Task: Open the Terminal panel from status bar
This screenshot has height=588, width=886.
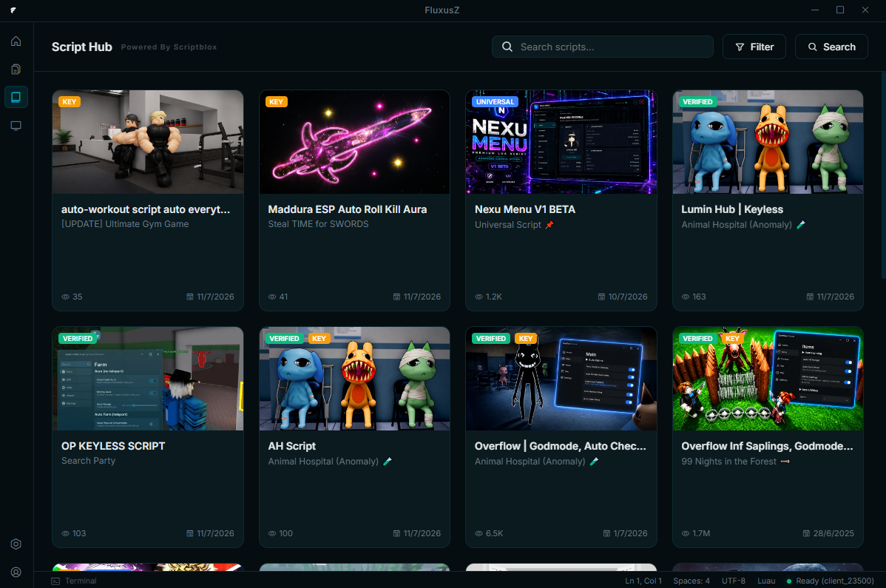Action: pos(74,581)
